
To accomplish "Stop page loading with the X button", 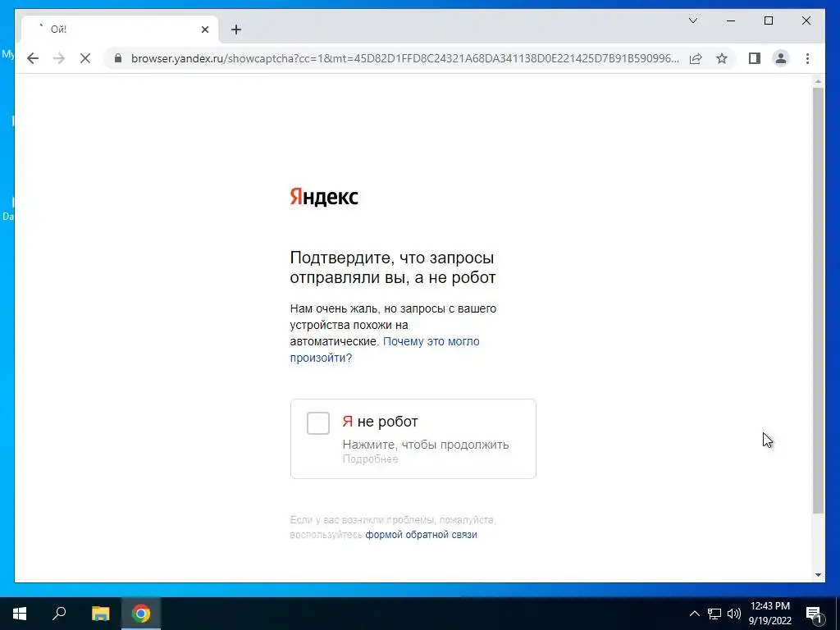I will point(84,58).
